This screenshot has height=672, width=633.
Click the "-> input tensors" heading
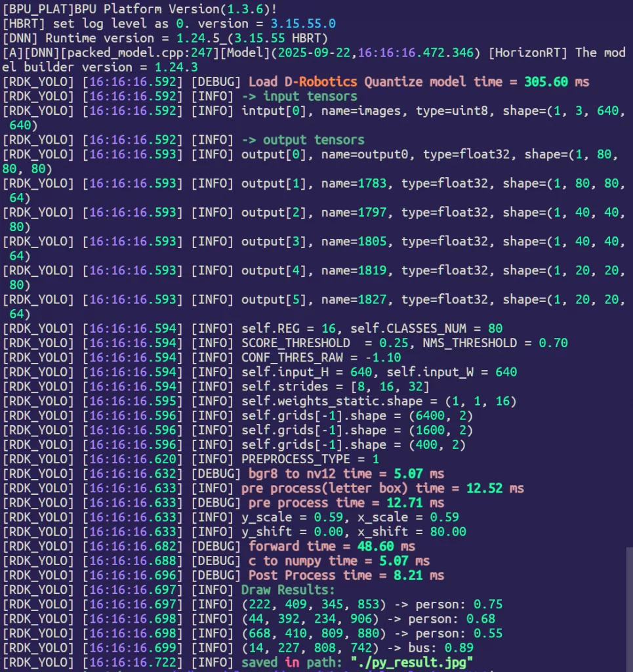pos(299,96)
